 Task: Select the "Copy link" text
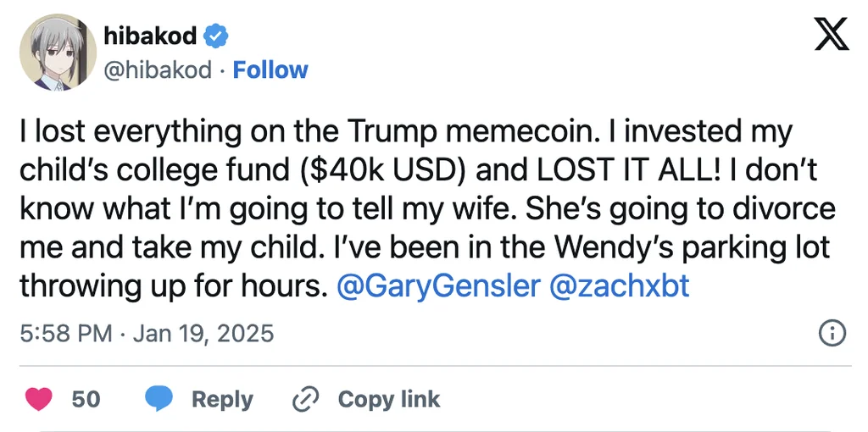coord(389,399)
